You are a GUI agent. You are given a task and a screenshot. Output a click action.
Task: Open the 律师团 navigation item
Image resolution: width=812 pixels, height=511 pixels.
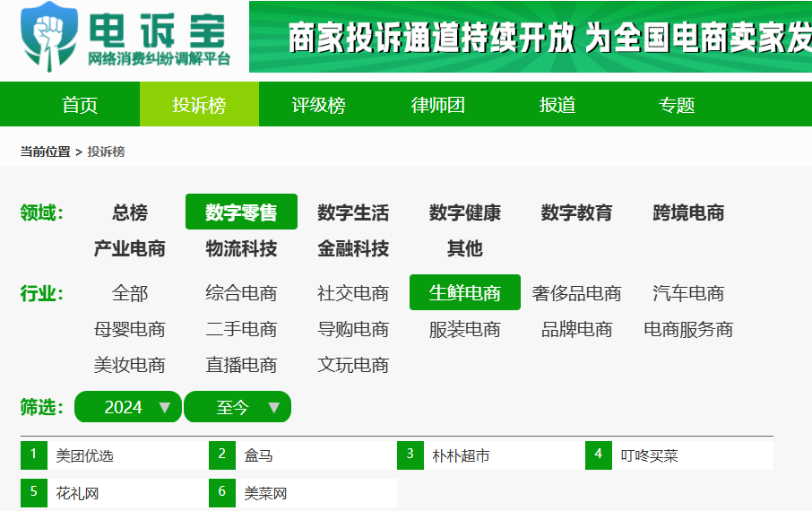(437, 105)
